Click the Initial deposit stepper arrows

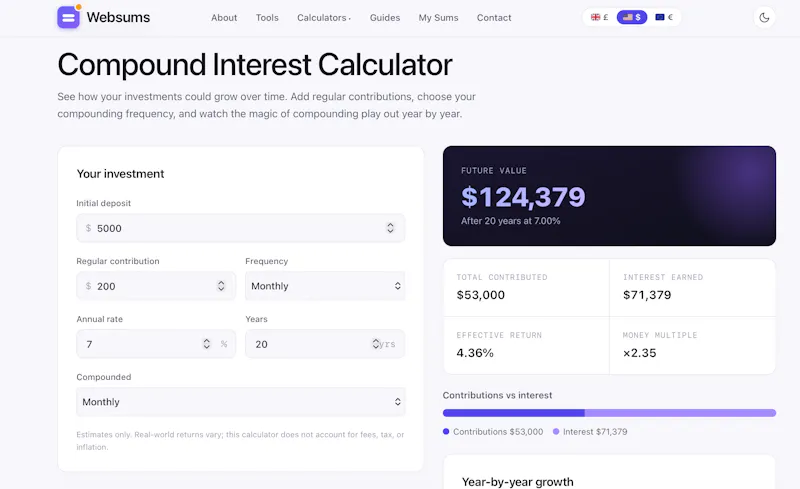coord(390,228)
